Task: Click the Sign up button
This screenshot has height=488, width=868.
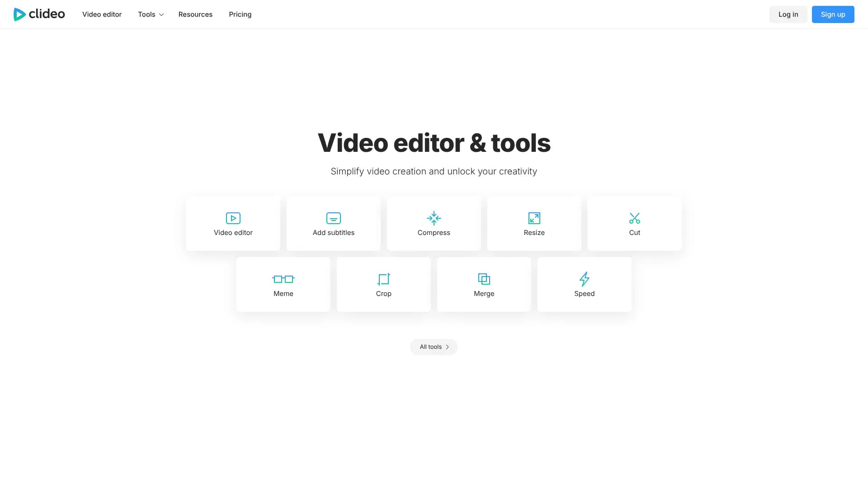Action: coord(833,14)
